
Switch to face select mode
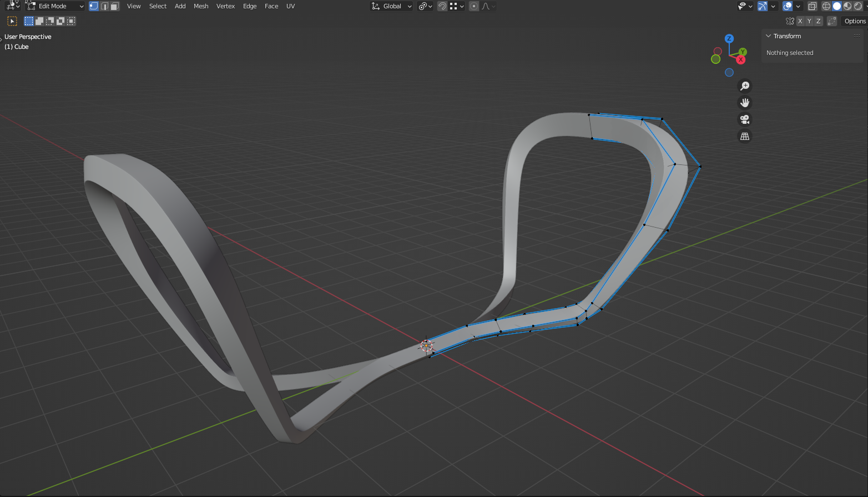tap(114, 6)
